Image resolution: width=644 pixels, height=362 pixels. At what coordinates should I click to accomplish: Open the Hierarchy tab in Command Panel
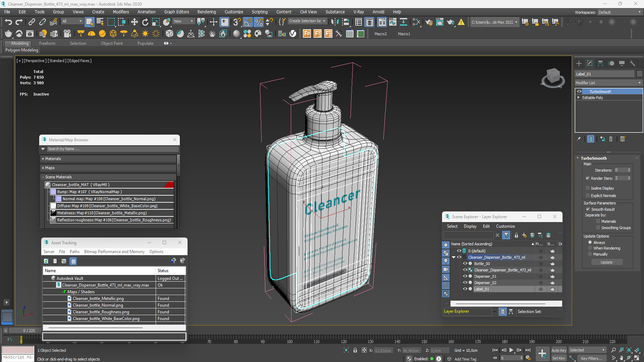[600, 63]
